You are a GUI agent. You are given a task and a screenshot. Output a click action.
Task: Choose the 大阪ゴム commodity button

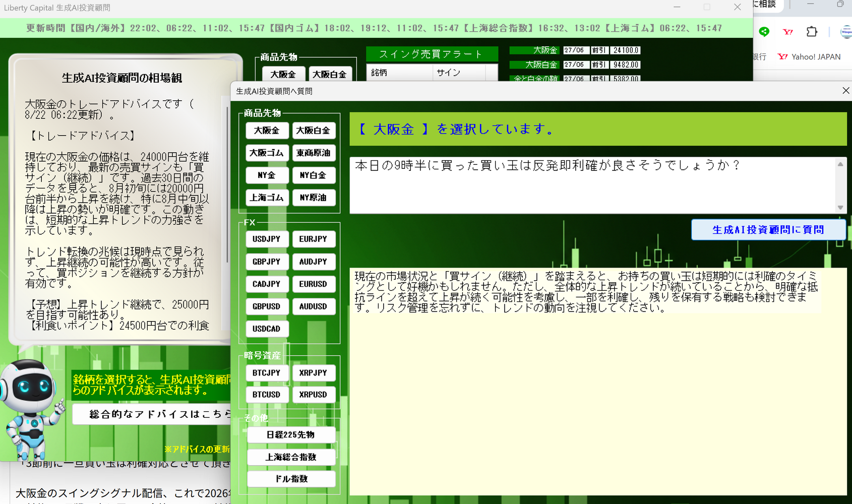coord(267,153)
